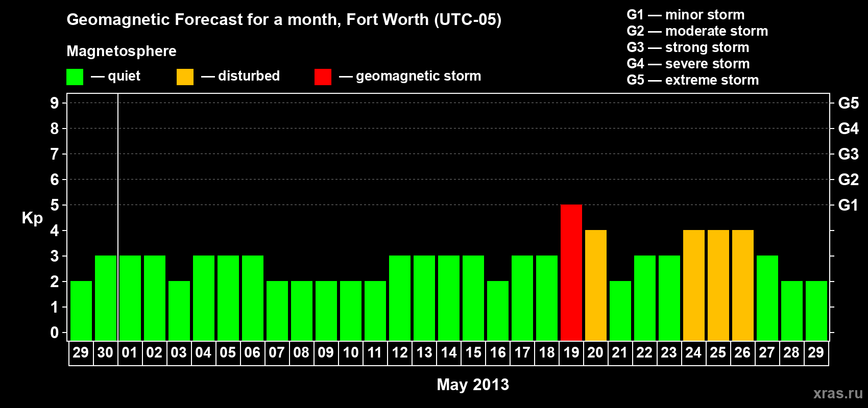This screenshot has width=868, height=408.
Task: Click the Kp value 9 on the left axis
Action: tap(55, 103)
